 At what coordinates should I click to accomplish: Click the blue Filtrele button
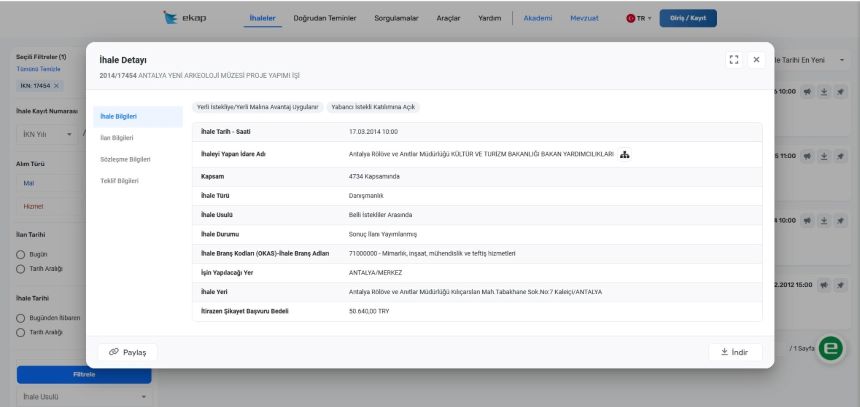(x=84, y=375)
